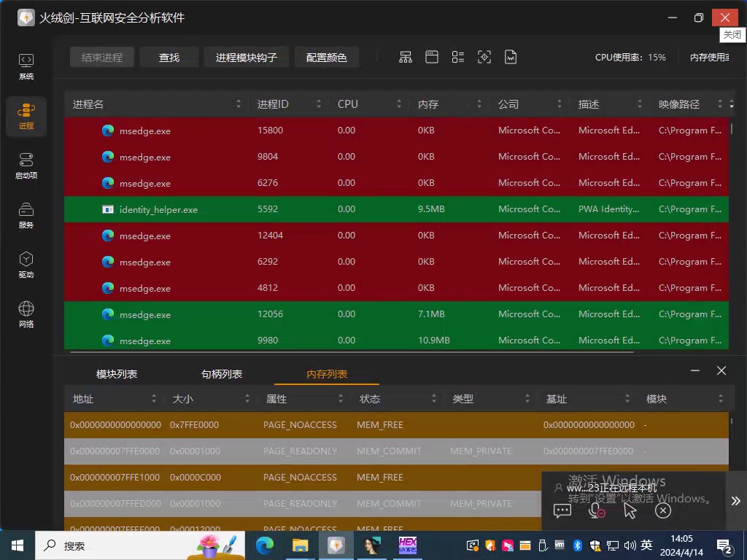The height and width of the screenshot is (560, 747).
Task: Sort by 地址 column arrows
Action: (x=154, y=399)
